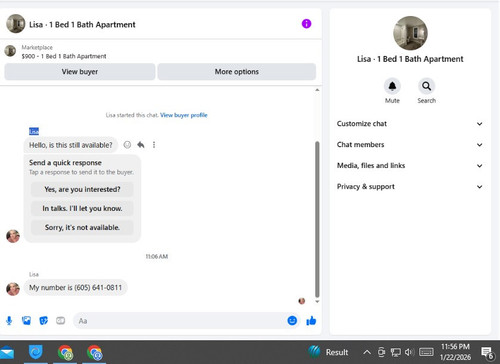
Task: Click Lisa's avatar beside quick response card
Action: [x=13, y=236]
